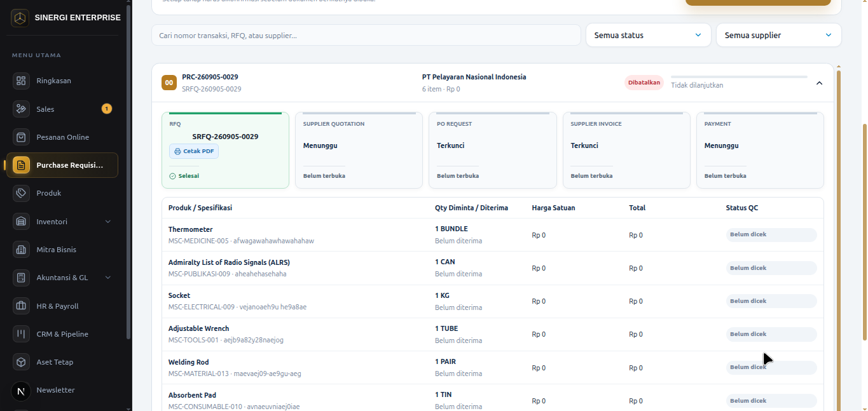Click the Selesai check-circle icon
The height and width of the screenshot is (411, 868).
coord(172,176)
